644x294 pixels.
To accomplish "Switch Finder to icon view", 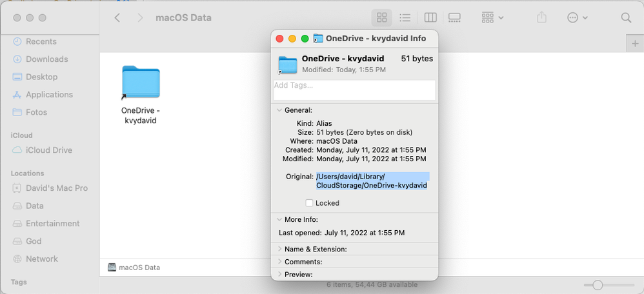I will pos(382,17).
